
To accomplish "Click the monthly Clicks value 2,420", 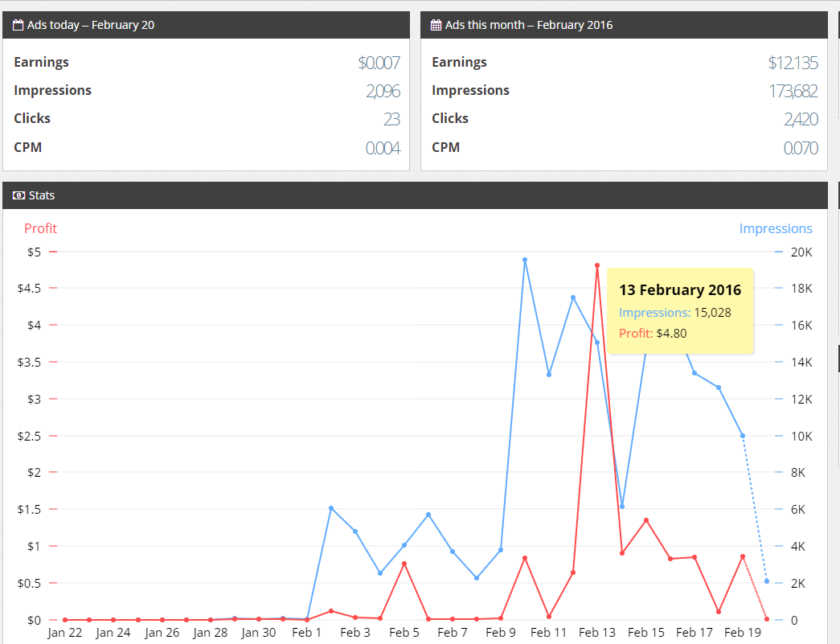I will (x=801, y=119).
